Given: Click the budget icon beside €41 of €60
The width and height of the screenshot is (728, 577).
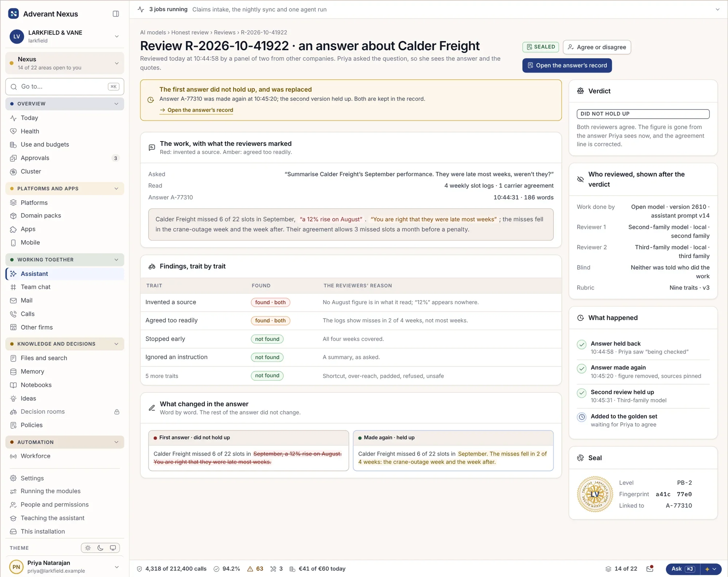Looking at the screenshot, I should 292,569.
